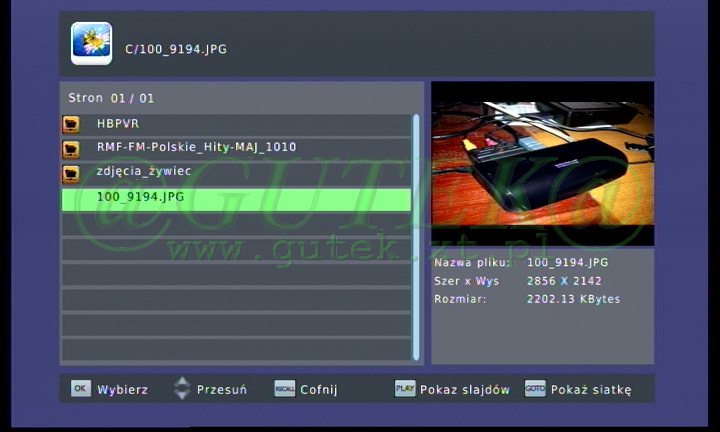Viewport: 720px width, 432px height.
Task: Open the HBPVR folder
Action: click(236, 124)
